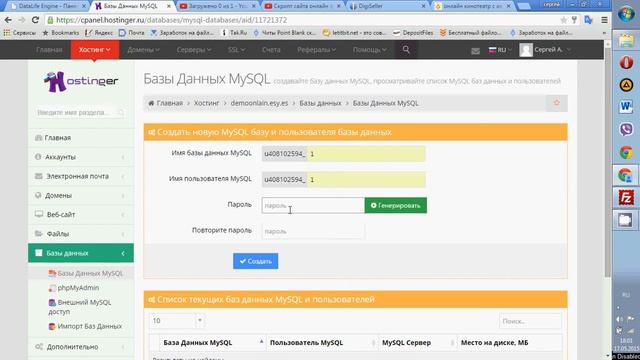The image size is (640, 360).
Task: Click the favorite star in breadcrumb bar
Action: [x=557, y=103]
